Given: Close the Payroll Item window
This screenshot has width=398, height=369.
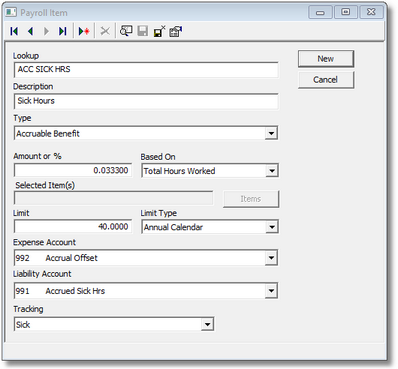Looking at the screenshot, I should tap(371, 12).
